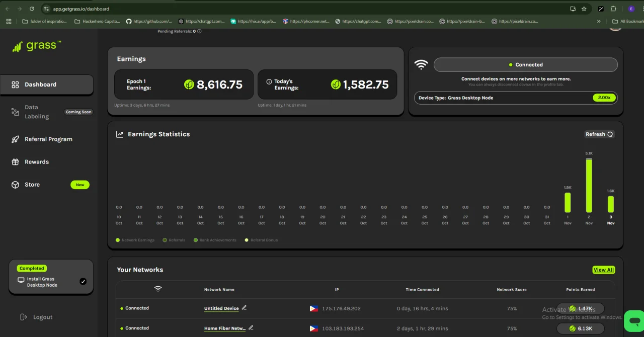Click the Philippines flag for 103.183.193.254
This screenshot has width=644, height=337.
[x=314, y=328]
